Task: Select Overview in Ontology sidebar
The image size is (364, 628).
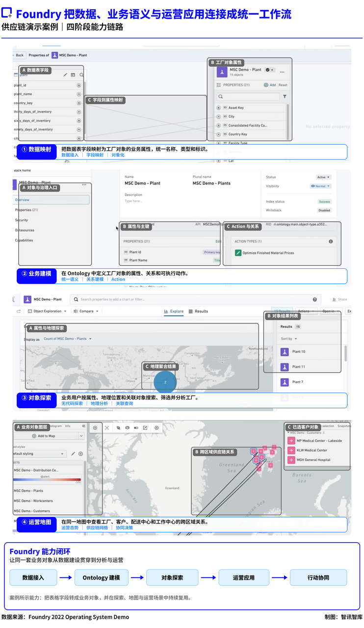Action: (51, 200)
